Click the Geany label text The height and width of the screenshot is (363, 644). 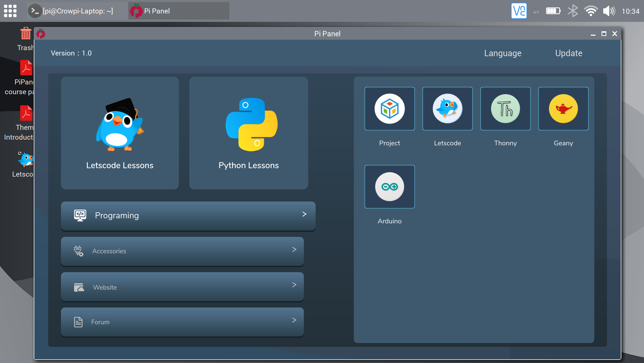coord(563,143)
